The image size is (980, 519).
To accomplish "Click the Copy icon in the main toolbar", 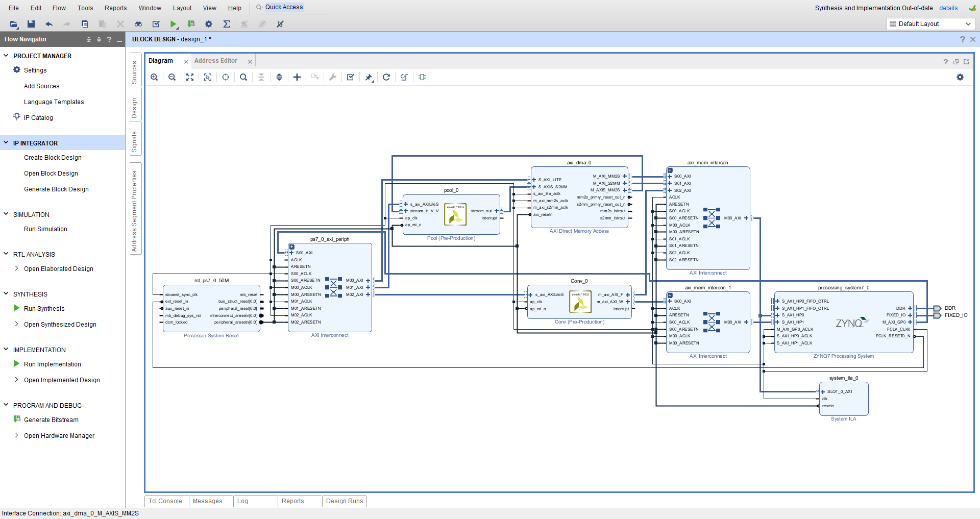I will (x=85, y=24).
